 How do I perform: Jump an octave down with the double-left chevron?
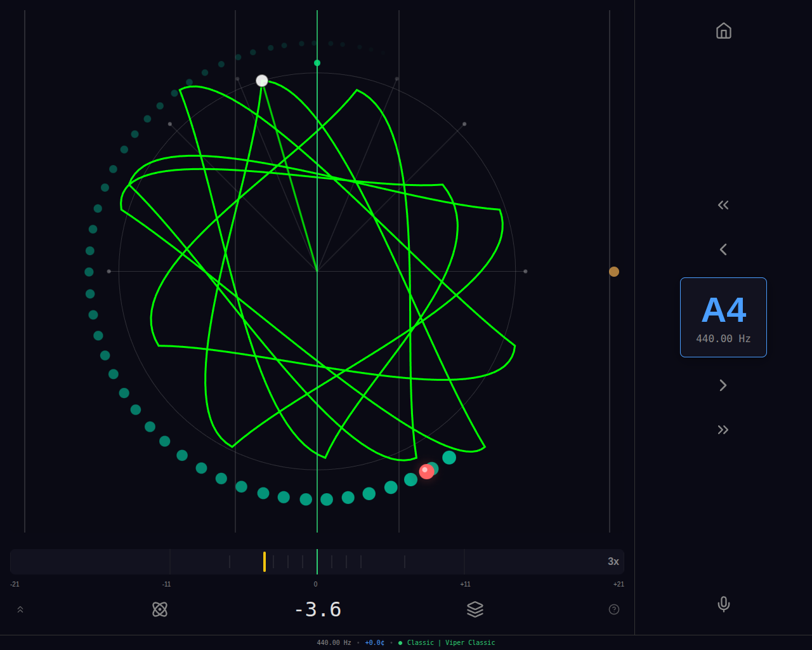[723, 204]
